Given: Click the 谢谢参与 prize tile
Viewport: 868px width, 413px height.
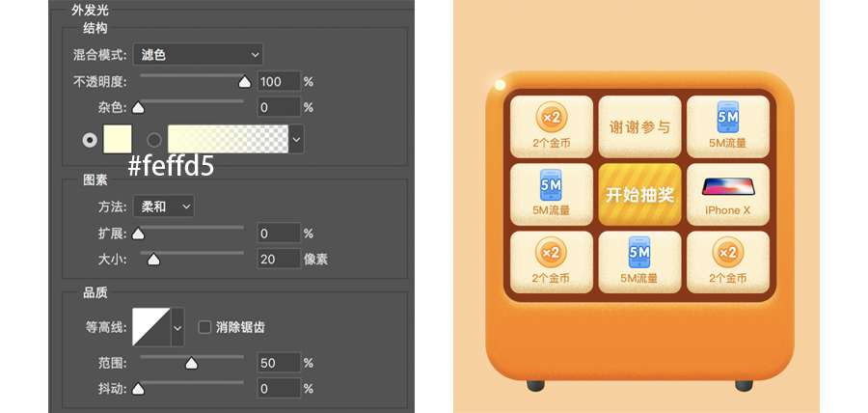Looking at the screenshot, I should pyautogui.click(x=639, y=126).
